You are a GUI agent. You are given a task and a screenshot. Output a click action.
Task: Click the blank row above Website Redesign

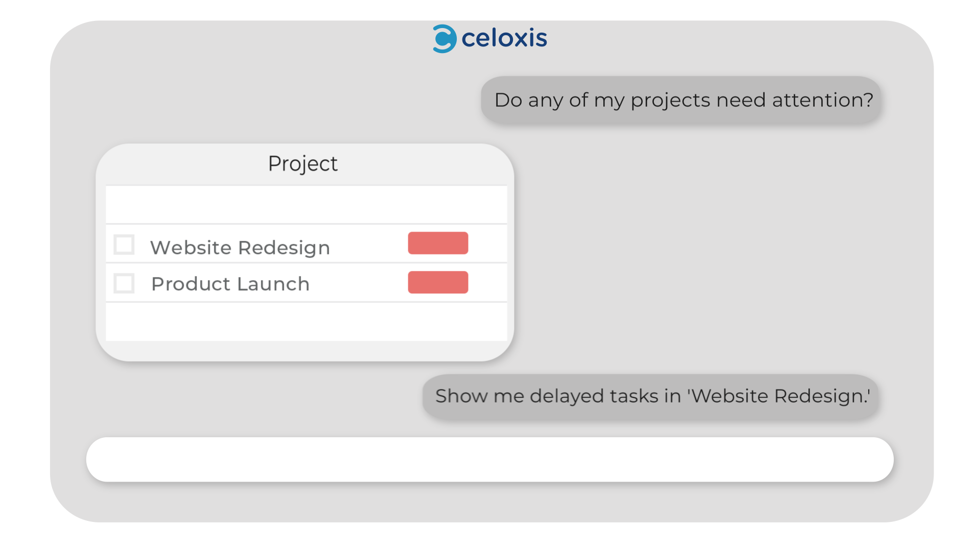306,205
